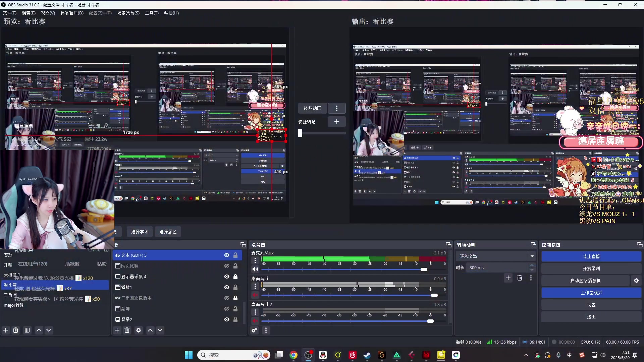Open 桌面音频 2 channel options menu
Screen dimensions: 644x362
click(255, 312)
